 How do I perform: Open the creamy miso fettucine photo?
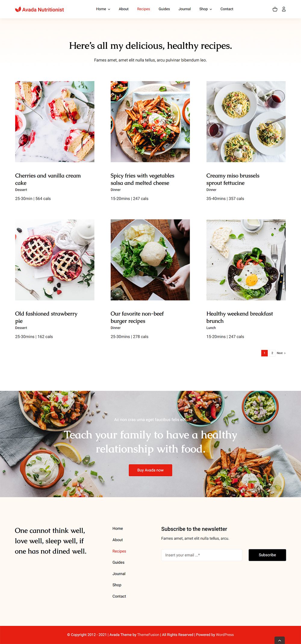246,122
